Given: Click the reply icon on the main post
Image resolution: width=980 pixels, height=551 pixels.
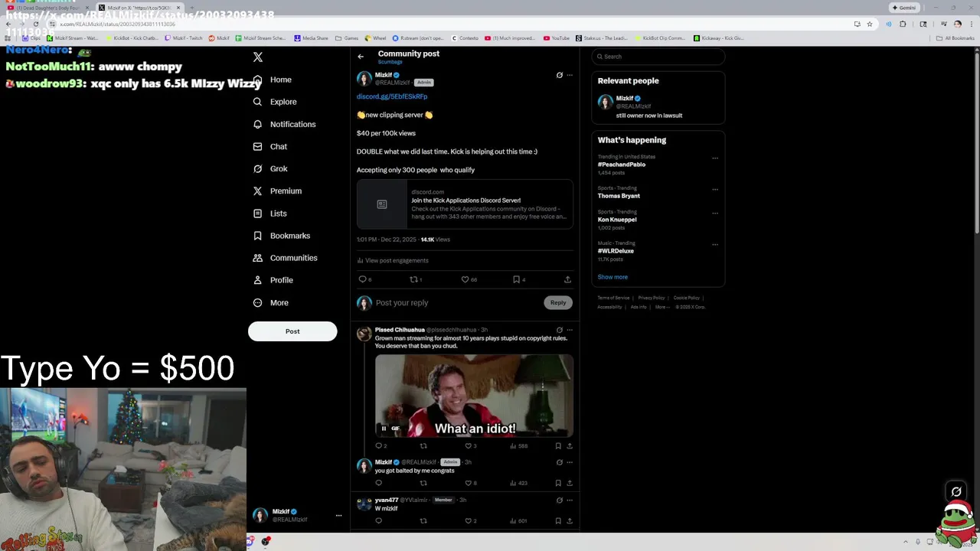Looking at the screenshot, I should (x=362, y=279).
